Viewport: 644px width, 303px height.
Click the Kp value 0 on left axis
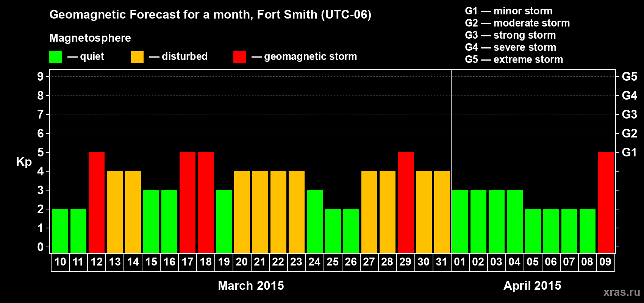pyautogui.click(x=41, y=247)
